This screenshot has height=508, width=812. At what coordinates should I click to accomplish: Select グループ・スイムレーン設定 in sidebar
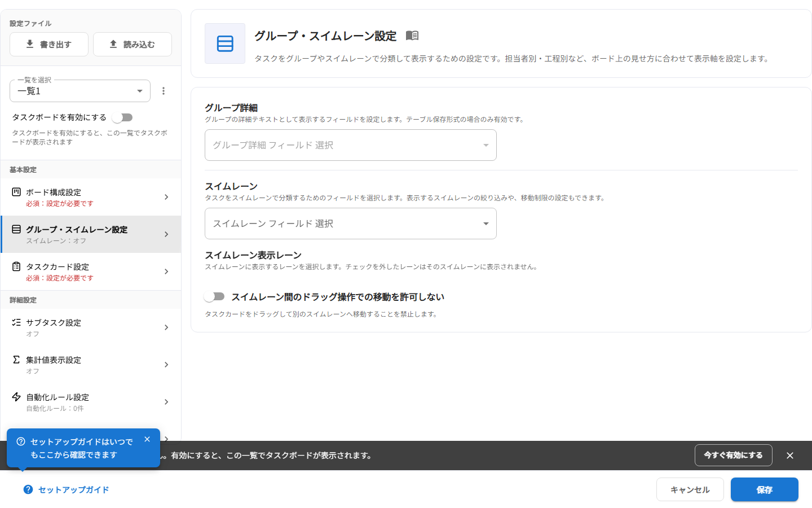(x=91, y=234)
